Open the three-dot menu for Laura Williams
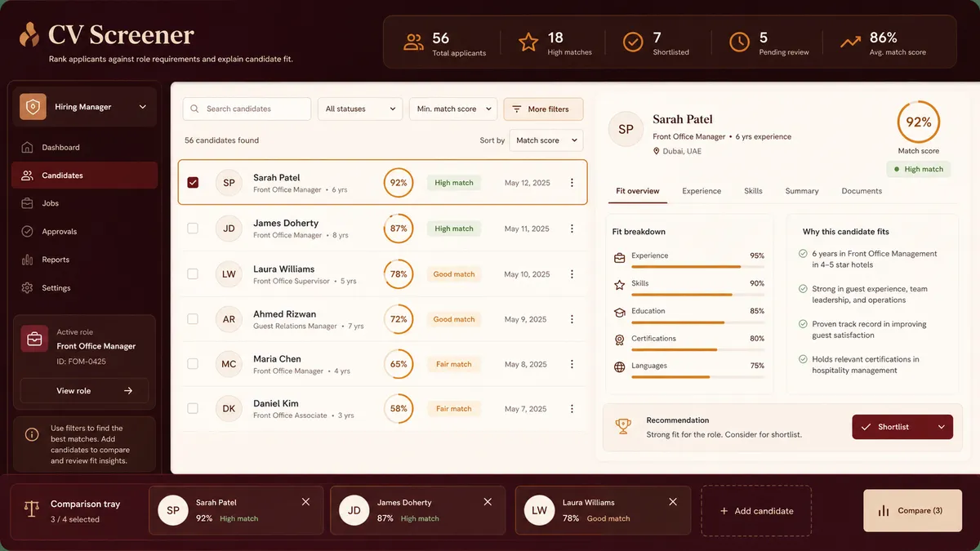This screenshot has width=980, height=551. 572,274
